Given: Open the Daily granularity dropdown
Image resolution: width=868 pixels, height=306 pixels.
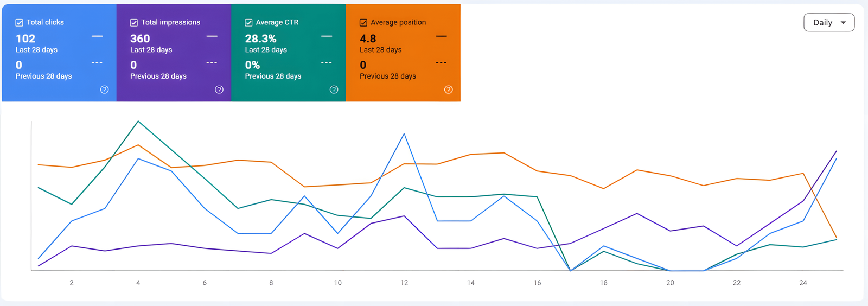Looking at the screenshot, I should coord(829,22).
